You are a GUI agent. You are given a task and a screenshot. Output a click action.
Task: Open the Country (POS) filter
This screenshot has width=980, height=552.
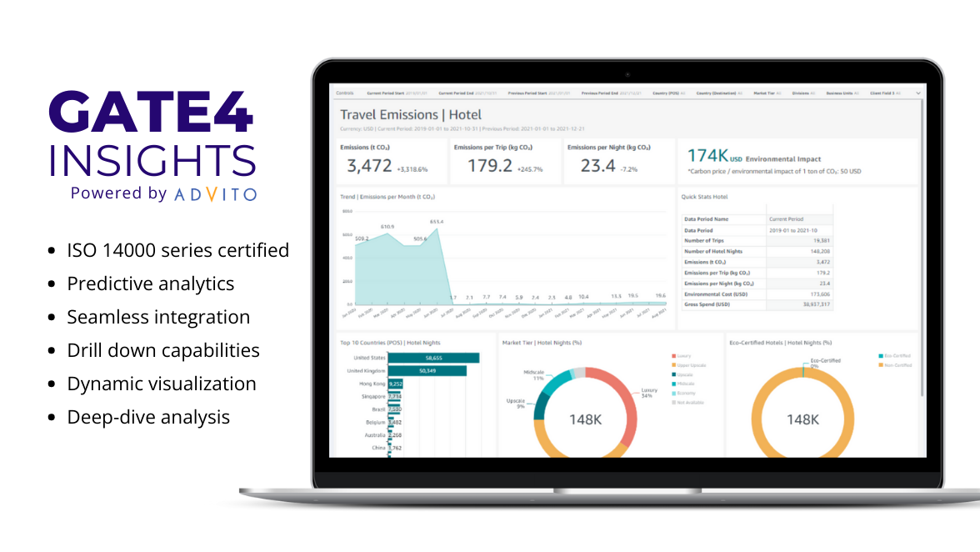(x=668, y=93)
